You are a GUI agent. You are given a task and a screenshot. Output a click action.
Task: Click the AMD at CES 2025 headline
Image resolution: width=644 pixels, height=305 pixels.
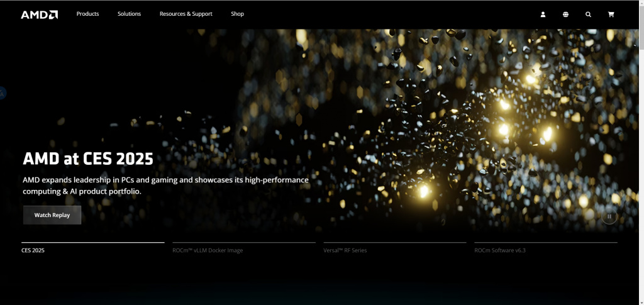[x=88, y=158]
